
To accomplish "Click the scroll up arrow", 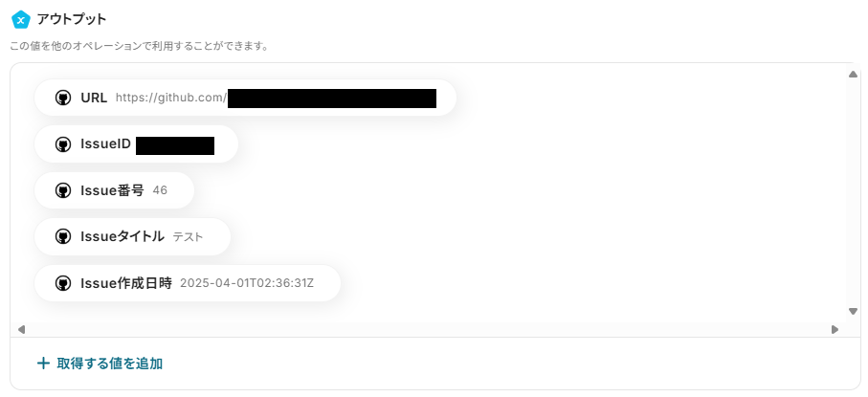I will point(853,75).
